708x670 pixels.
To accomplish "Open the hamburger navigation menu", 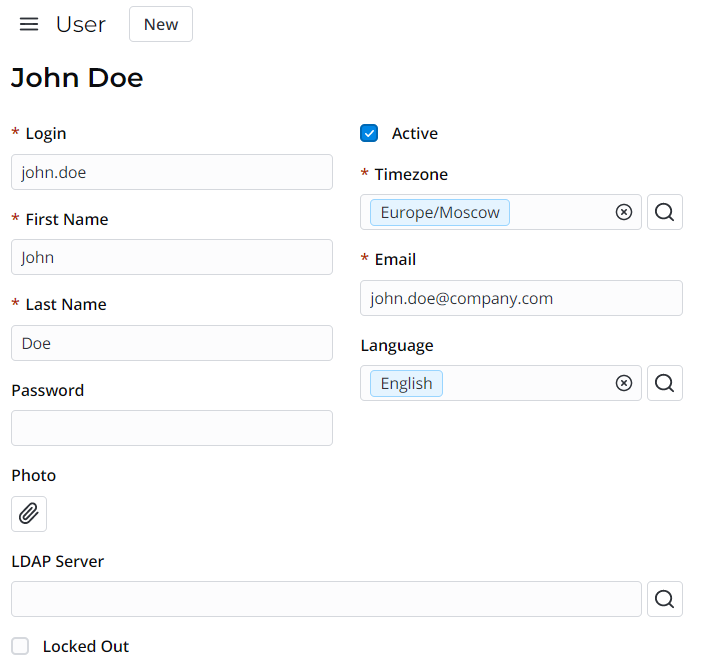I will pos(29,24).
